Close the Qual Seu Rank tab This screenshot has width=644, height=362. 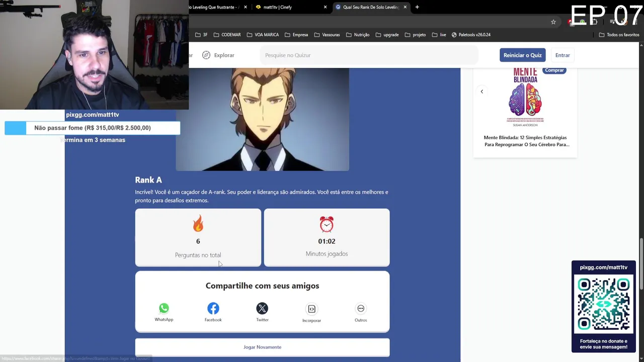click(405, 7)
